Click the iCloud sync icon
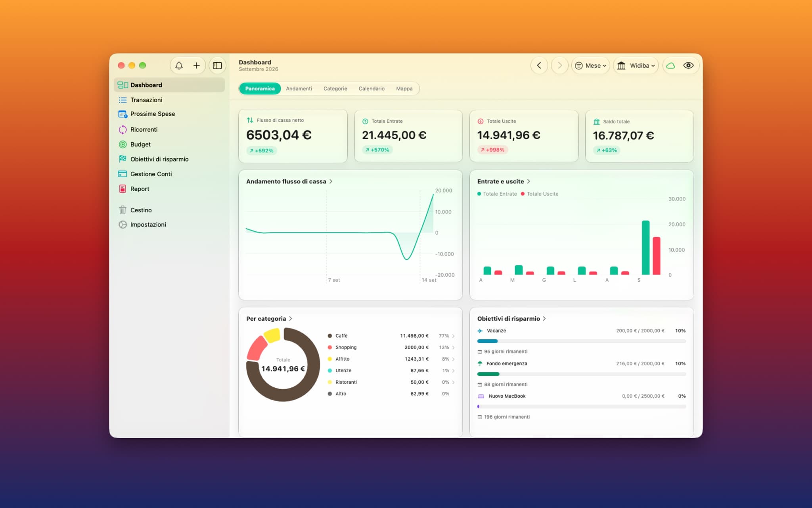The image size is (812, 508). [670, 65]
